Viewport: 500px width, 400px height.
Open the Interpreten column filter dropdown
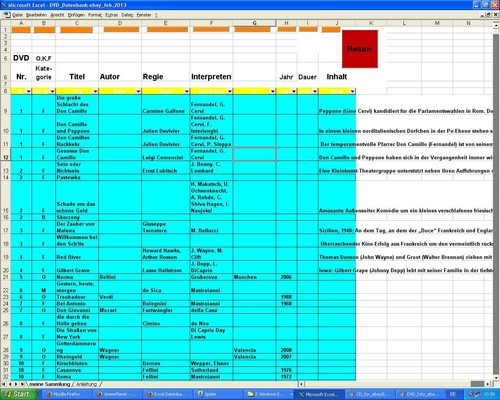pyautogui.click(x=230, y=91)
